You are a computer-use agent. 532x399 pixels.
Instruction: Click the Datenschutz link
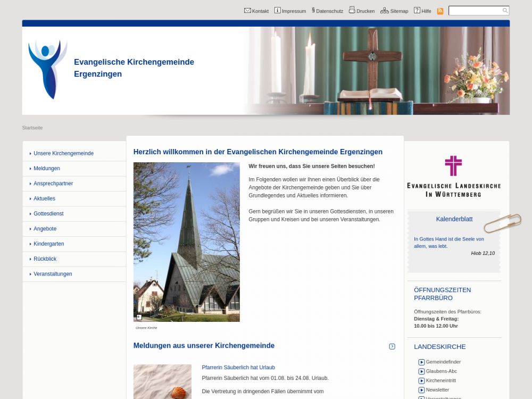pyautogui.click(x=329, y=11)
